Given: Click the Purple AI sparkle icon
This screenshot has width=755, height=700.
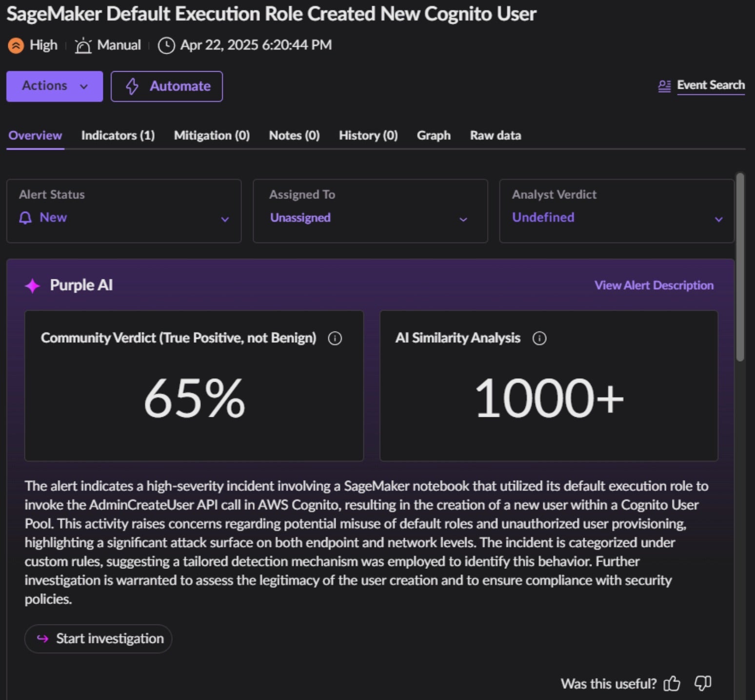Looking at the screenshot, I should coord(33,286).
